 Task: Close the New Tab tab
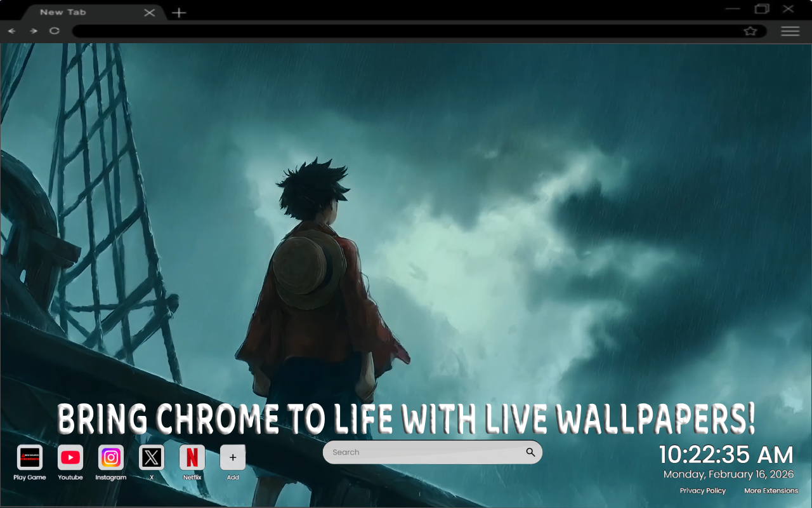150,12
